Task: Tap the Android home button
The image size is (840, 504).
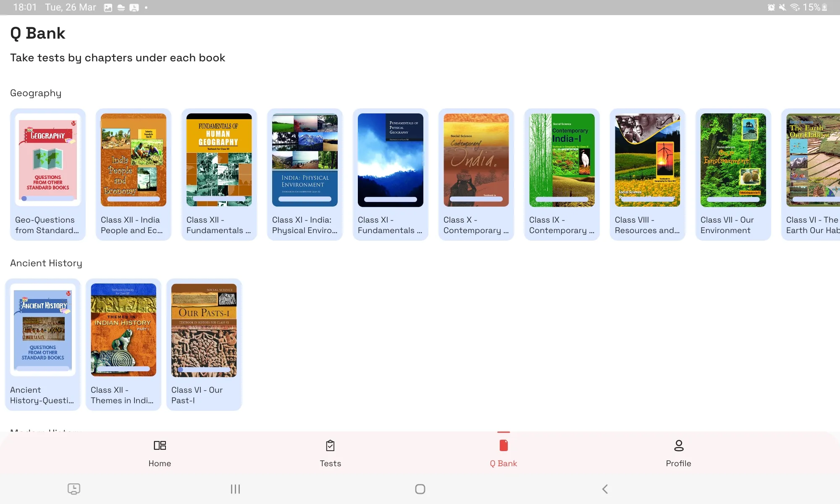Action: [420, 489]
